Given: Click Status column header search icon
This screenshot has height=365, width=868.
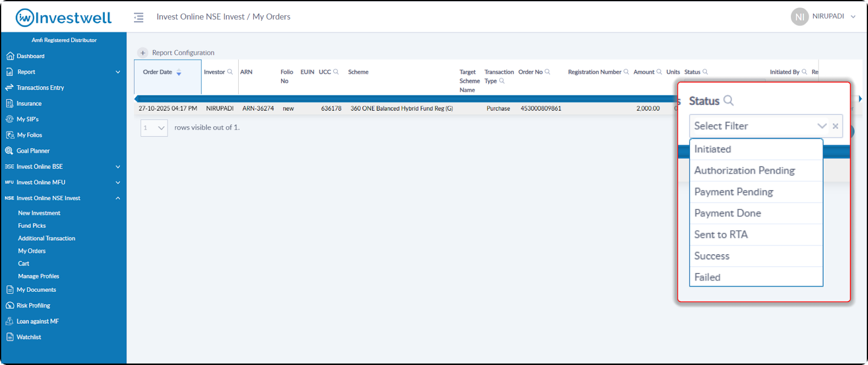Looking at the screenshot, I should coord(705,72).
